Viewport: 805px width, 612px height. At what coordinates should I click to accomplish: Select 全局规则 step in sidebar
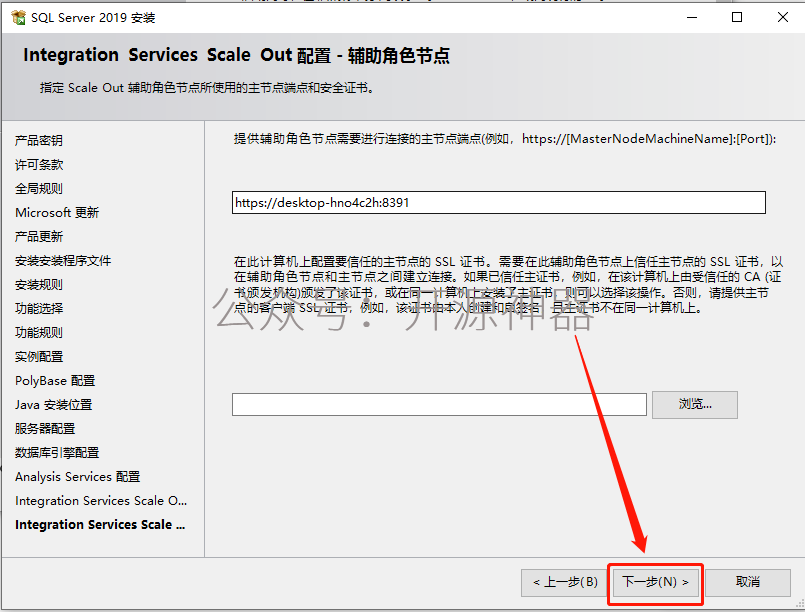[x=39, y=189]
